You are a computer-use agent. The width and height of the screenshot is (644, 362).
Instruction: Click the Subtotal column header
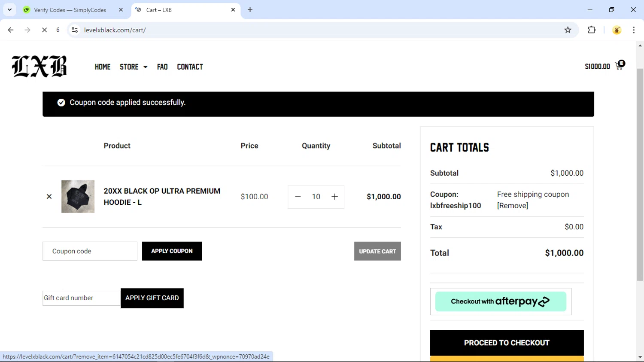(387, 146)
